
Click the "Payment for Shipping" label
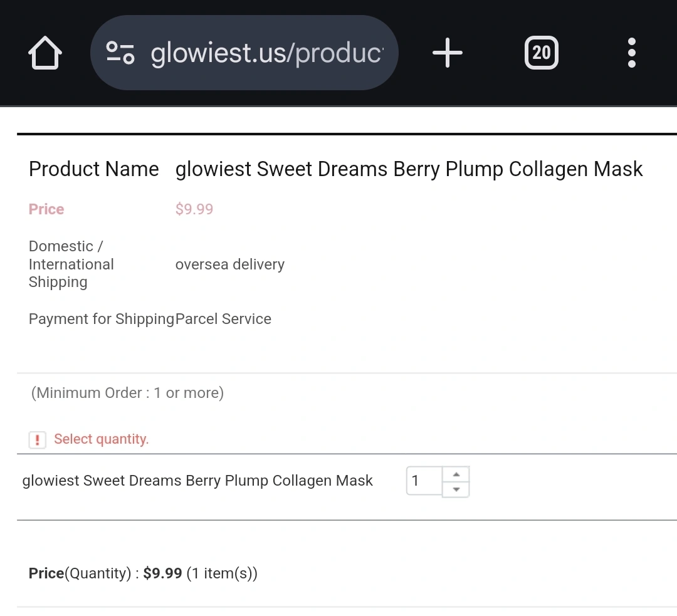[101, 319]
